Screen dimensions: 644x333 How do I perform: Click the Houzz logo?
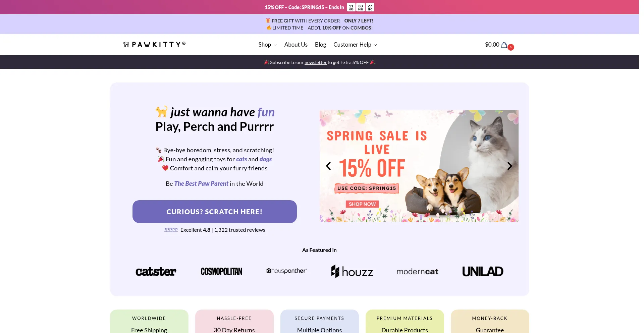tap(352, 271)
